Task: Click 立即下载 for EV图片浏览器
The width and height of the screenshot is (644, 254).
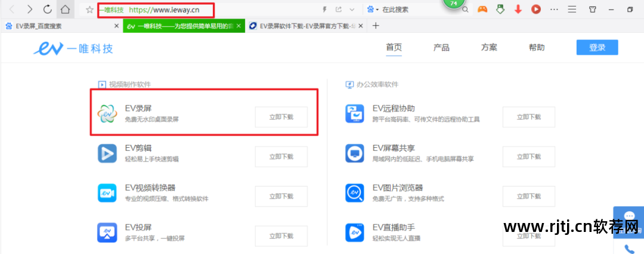Action: pos(529,196)
